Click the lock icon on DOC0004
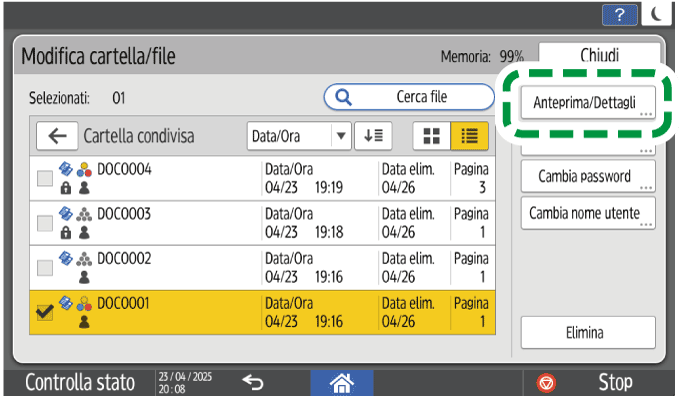Image resolution: width=679 pixels, height=396 pixels. tap(66, 188)
